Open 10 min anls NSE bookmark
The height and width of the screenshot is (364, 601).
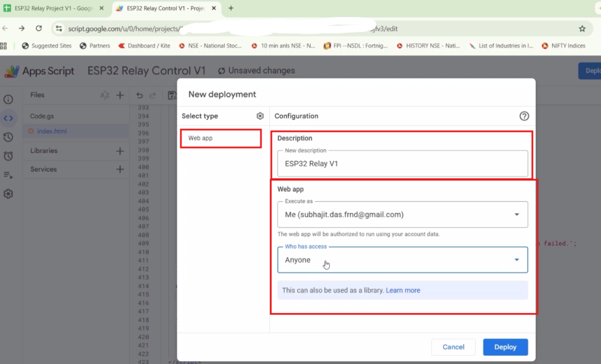click(283, 46)
